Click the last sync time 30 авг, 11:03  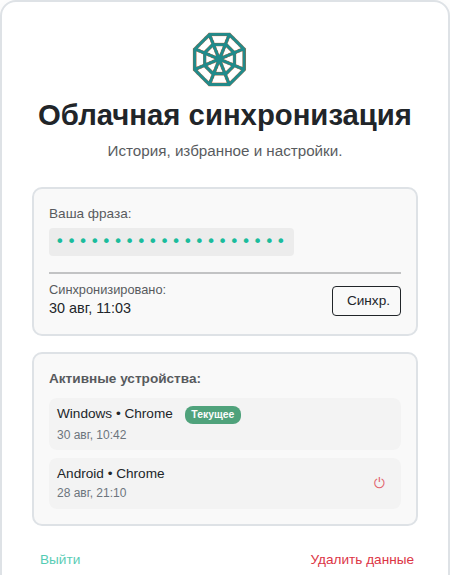point(90,308)
